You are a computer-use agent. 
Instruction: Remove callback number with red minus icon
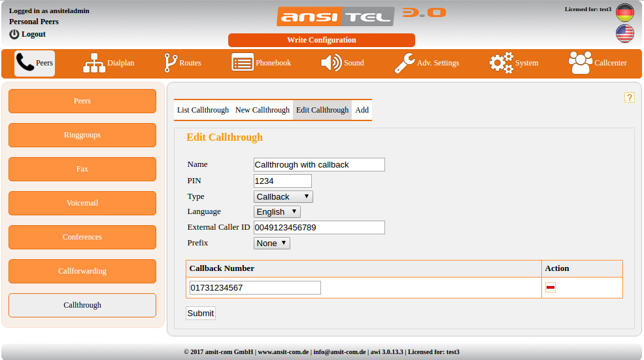click(551, 287)
